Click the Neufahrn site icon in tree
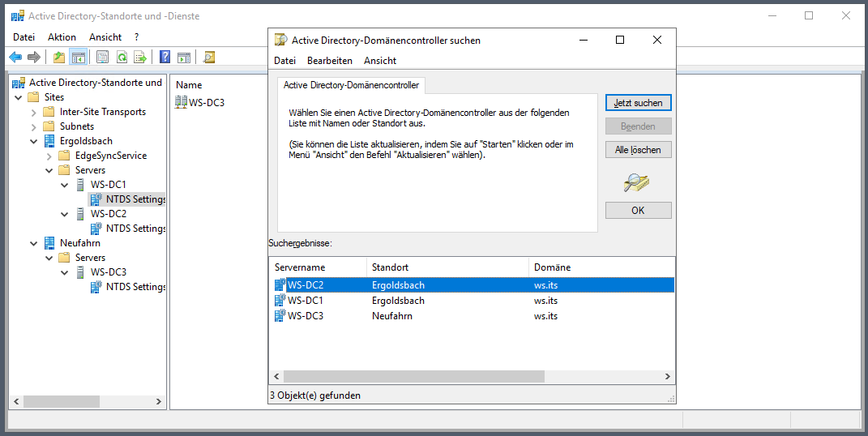This screenshot has width=868, height=436. pyautogui.click(x=49, y=243)
